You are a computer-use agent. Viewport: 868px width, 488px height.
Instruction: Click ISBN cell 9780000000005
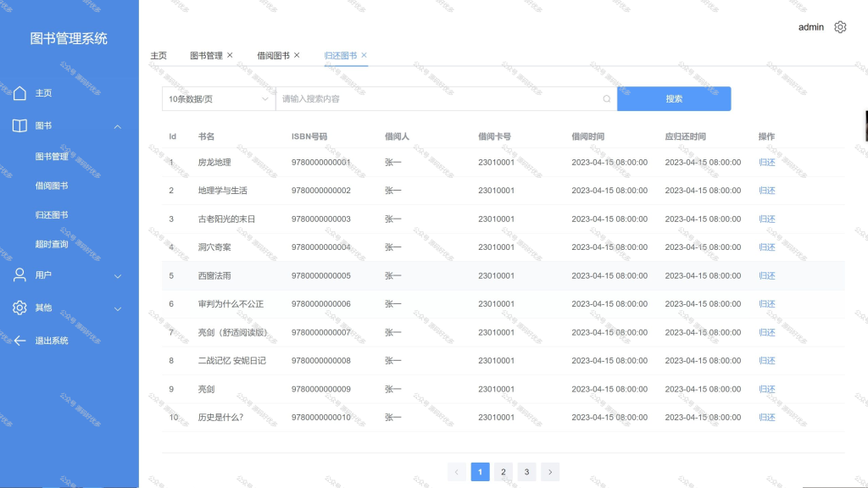[x=321, y=275]
